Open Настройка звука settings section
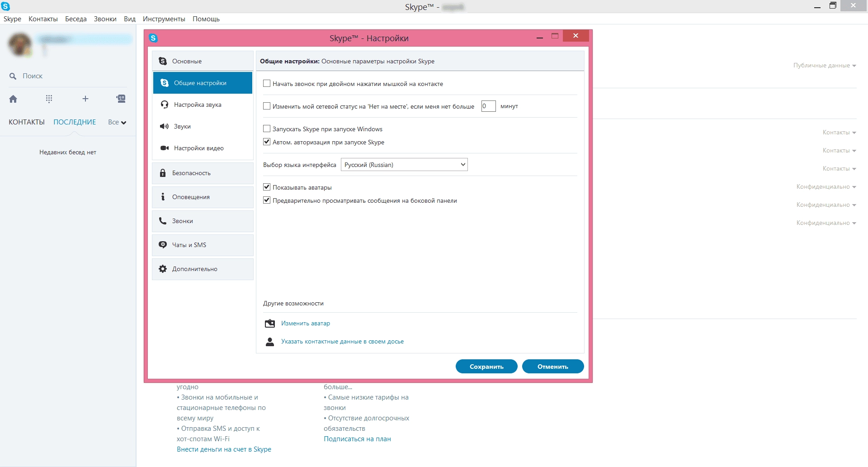This screenshot has height=467, width=868. coord(203,105)
